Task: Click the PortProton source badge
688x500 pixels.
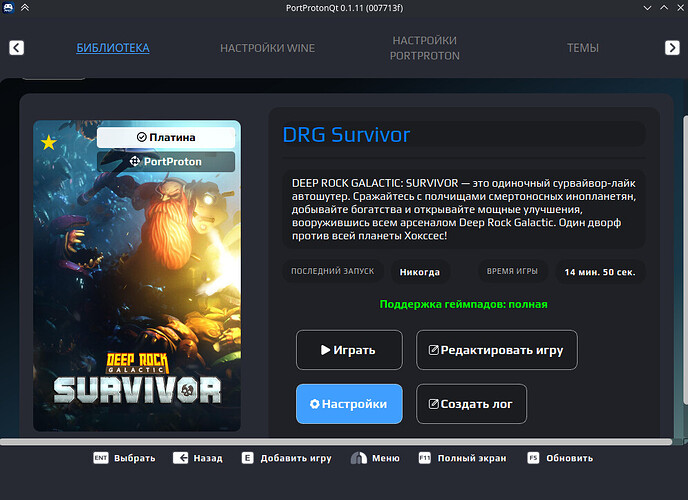Action: 166,161
